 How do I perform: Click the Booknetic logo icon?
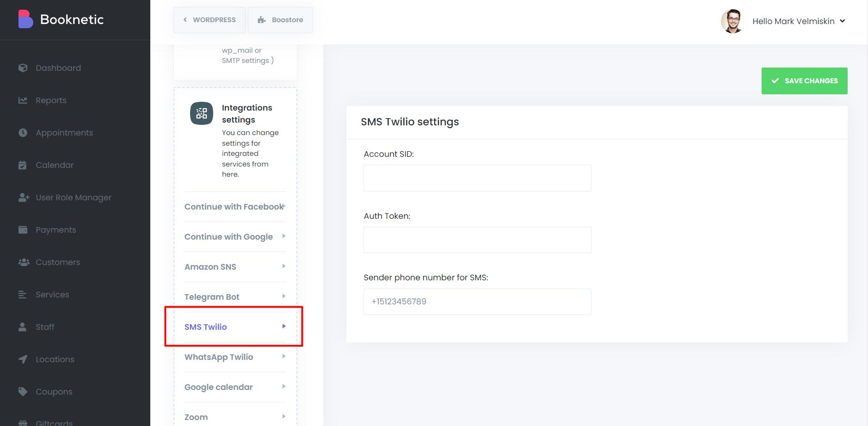(25, 19)
